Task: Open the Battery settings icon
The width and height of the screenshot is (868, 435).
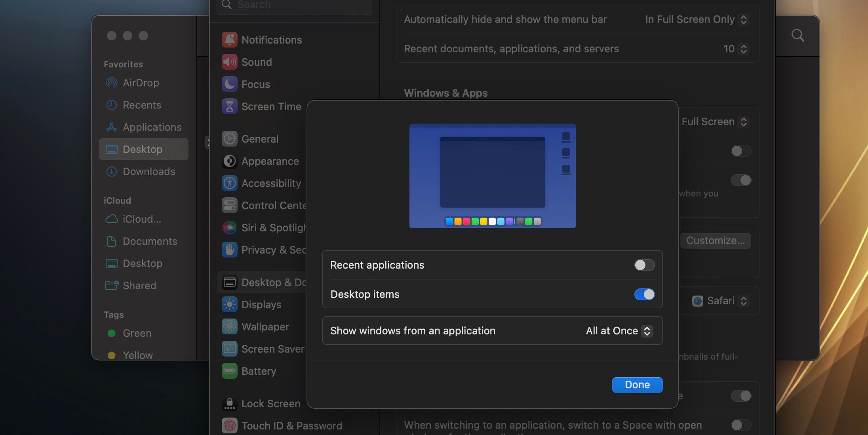Action: pyautogui.click(x=229, y=371)
